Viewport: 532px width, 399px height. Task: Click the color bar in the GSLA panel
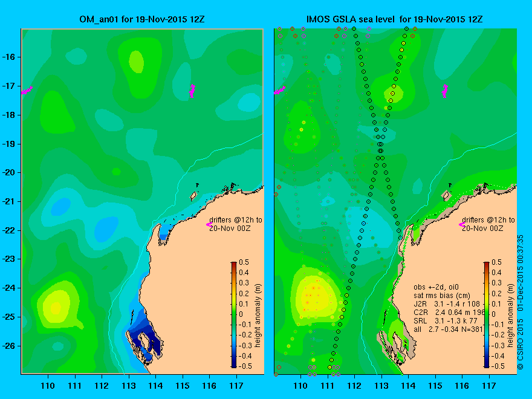(487, 314)
